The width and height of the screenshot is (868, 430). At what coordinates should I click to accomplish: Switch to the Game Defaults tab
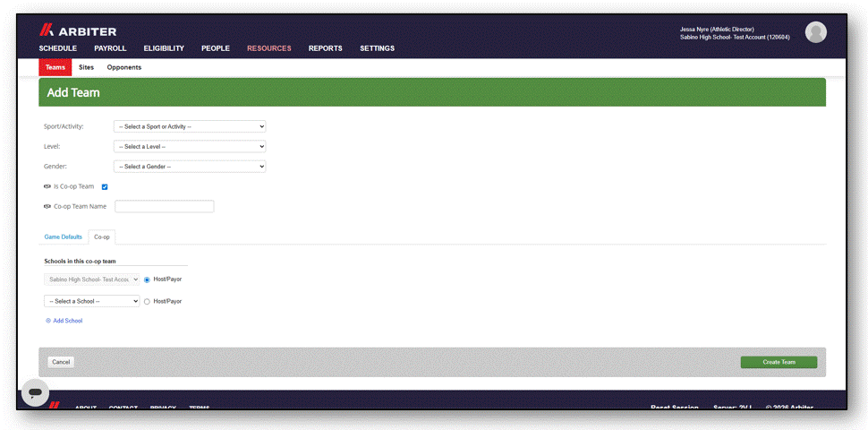pos(64,236)
